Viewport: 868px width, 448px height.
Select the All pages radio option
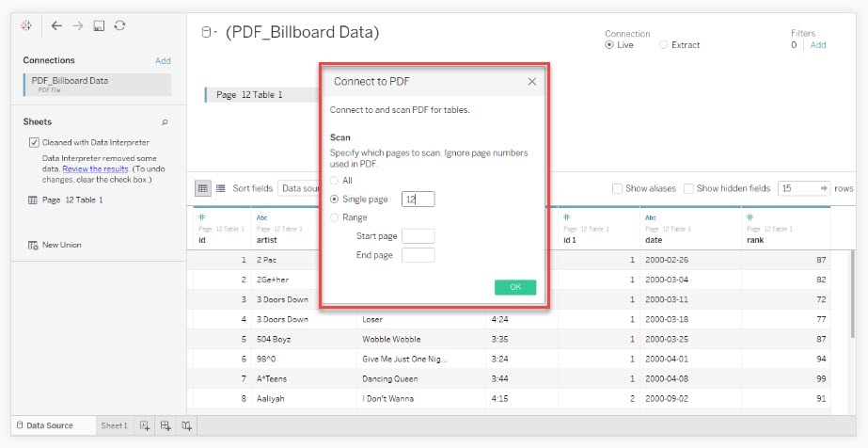point(335,180)
